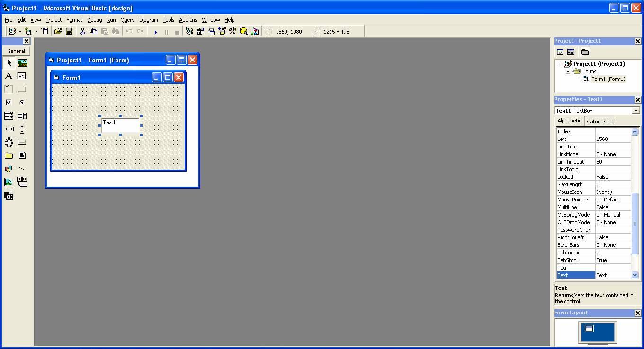Toggle Folders icon in Project panel

[x=585, y=52]
